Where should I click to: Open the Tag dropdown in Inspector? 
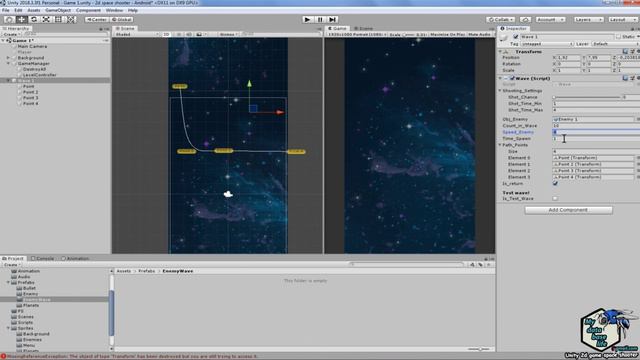point(547,44)
